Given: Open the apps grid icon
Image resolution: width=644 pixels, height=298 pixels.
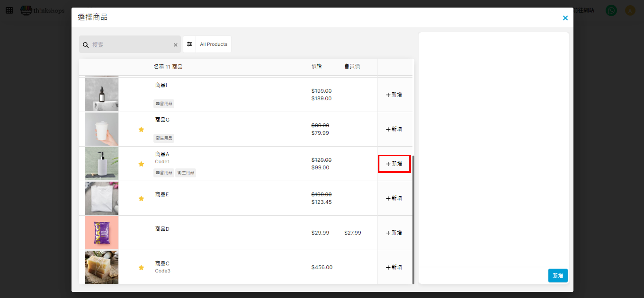Looking at the screenshot, I should coord(9,11).
